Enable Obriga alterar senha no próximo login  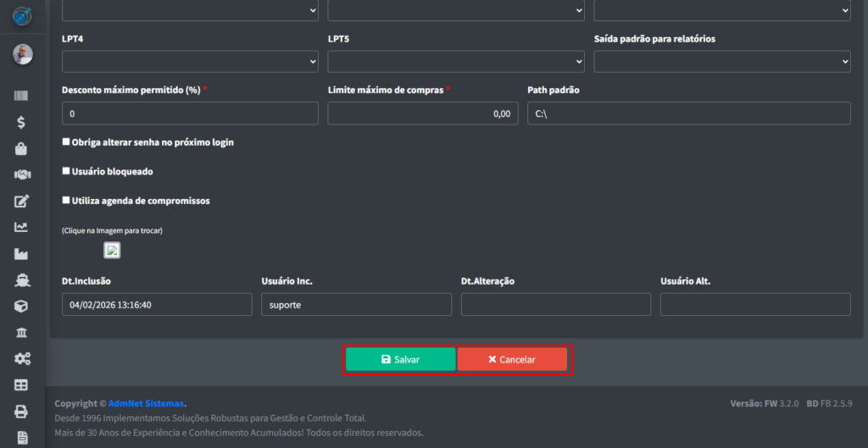(x=66, y=142)
